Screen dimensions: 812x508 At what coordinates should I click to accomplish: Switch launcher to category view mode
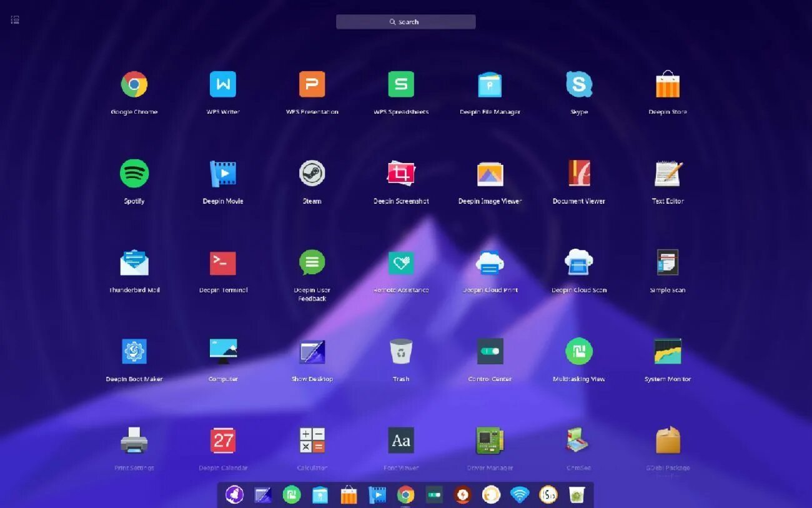(15, 20)
